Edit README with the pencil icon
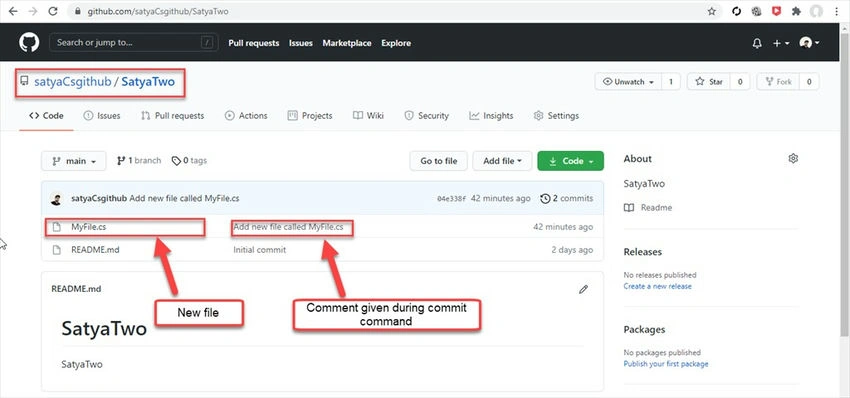This screenshot has width=850, height=398. (583, 289)
